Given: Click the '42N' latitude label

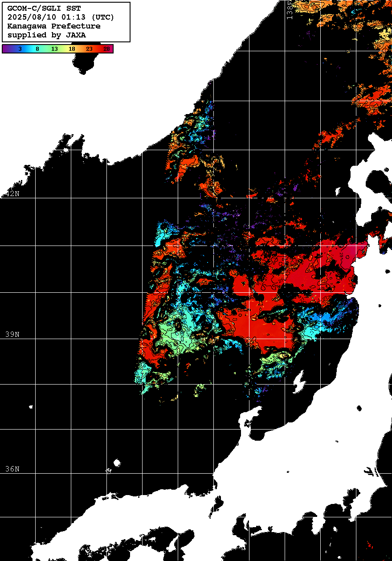Looking at the screenshot, I should point(12,193).
